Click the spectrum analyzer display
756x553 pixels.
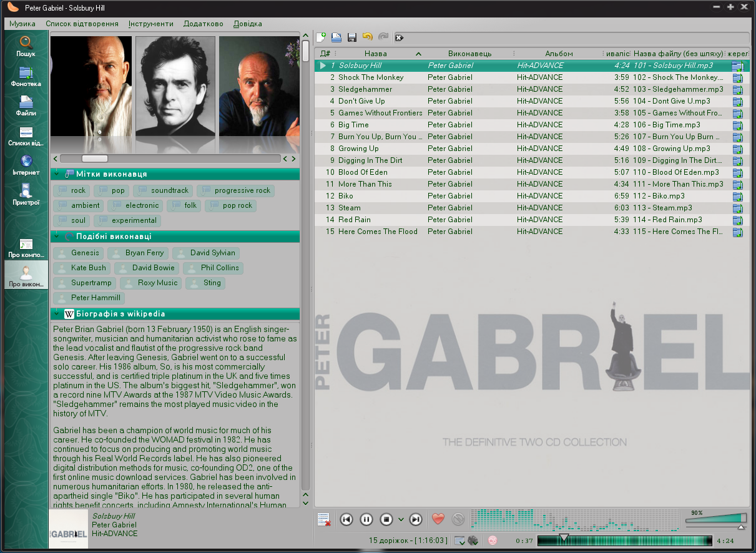click(574, 519)
